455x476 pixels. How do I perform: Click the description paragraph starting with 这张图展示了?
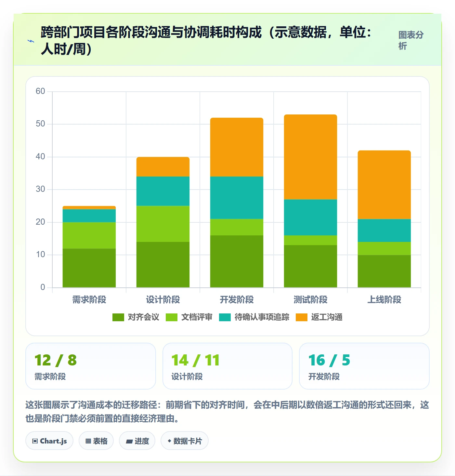tap(227, 412)
